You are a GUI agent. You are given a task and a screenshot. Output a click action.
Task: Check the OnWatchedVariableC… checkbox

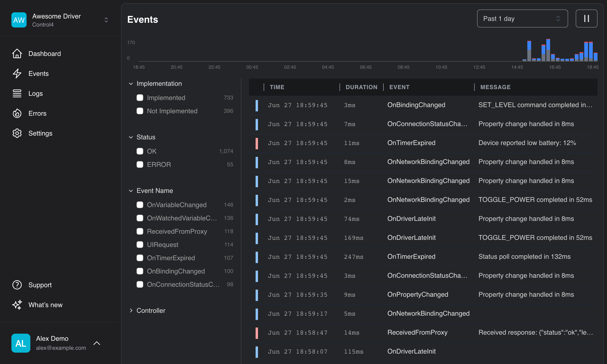[140, 218]
